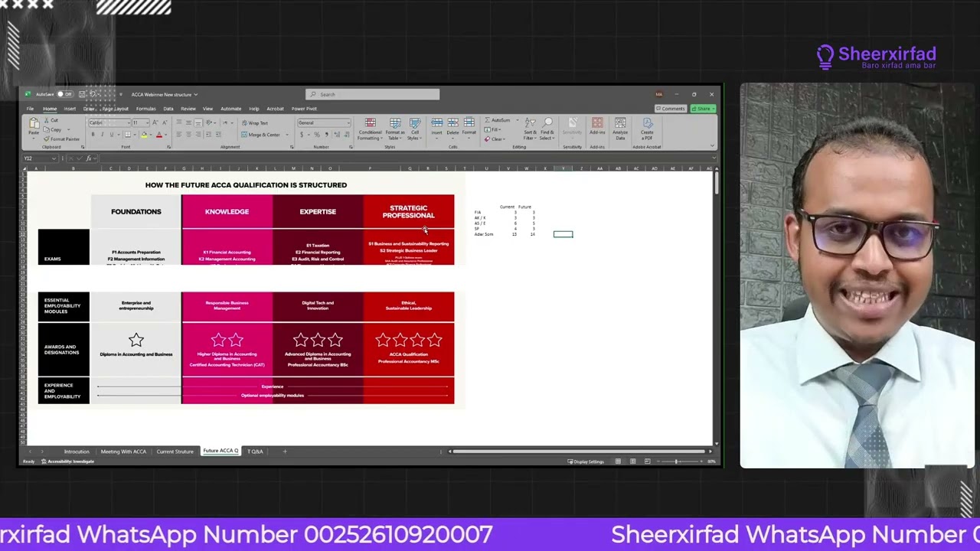This screenshot has height=551, width=980.
Task: Toggle Bold formatting
Action: tap(93, 135)
